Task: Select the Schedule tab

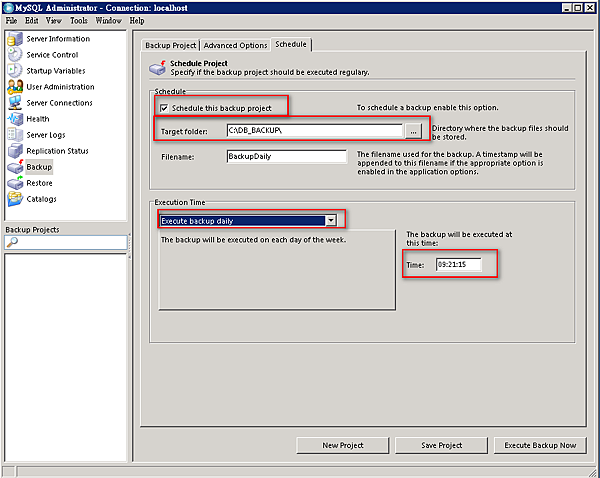Action: [x=291, y=44]
